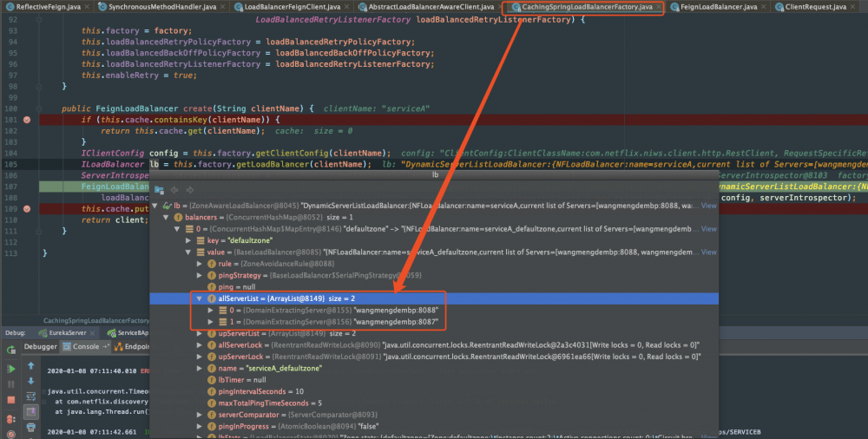Expand folded java.util.concurrent stack trace
This screenshot has width=868, height=439.
tap(44, 391)
